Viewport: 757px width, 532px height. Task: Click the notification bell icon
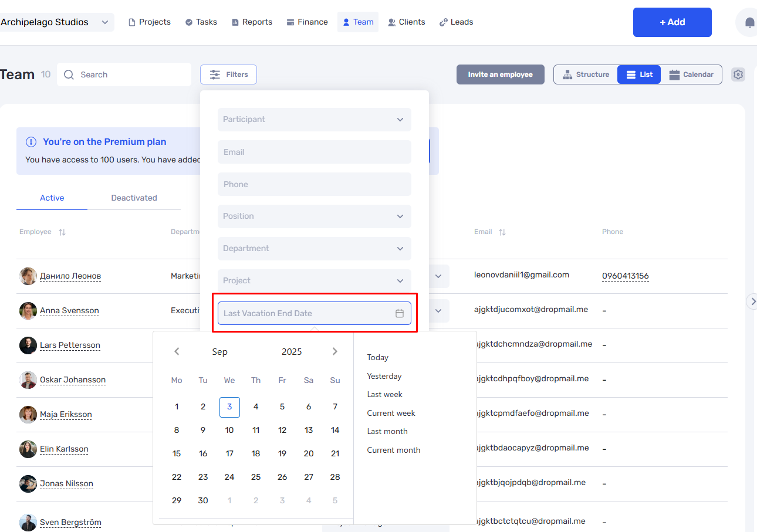[x=749, y=22]
